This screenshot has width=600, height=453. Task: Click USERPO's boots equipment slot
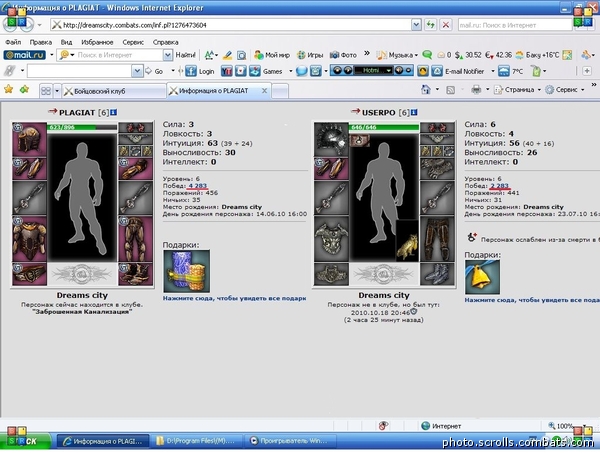pyautogui.click(x=437, y=274)
